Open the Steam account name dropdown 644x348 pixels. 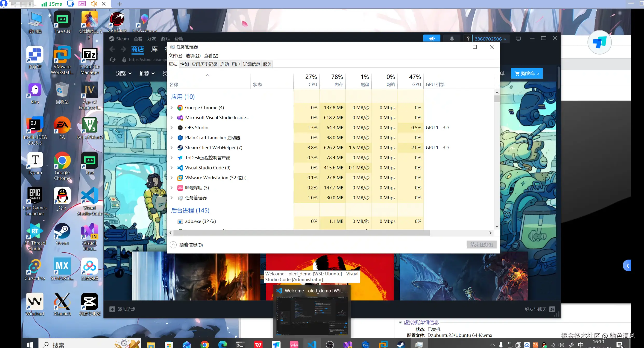click(x=490, y=39)
